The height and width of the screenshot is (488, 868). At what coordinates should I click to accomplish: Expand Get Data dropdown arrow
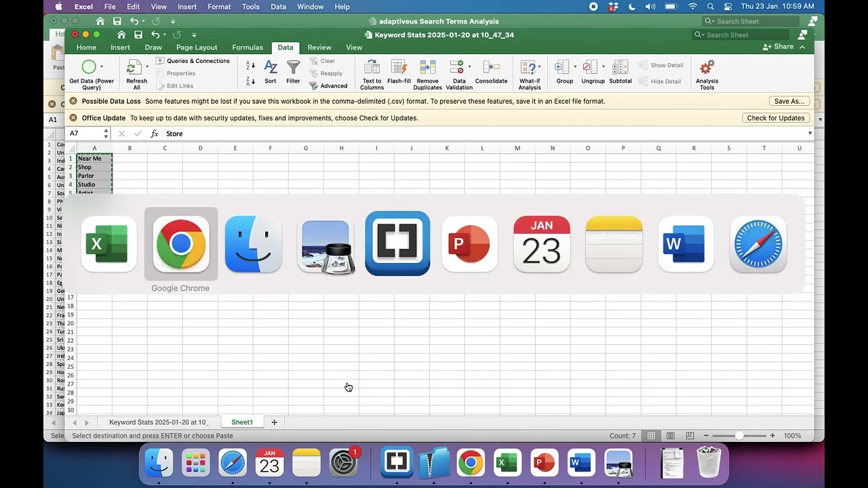pyautogui.click(x=102, y=66)
